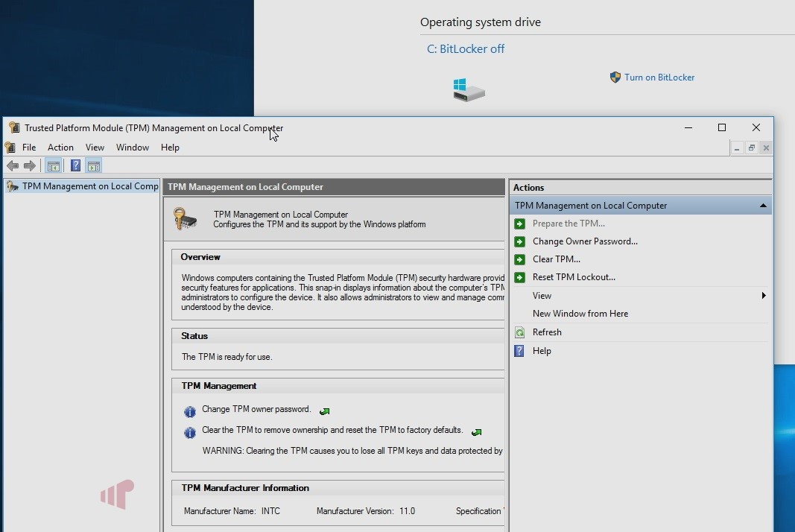The width and height of the screenshot is (795, 532).
Task: Click the TPM icon in the window title bar
Action: pos(14,128)
